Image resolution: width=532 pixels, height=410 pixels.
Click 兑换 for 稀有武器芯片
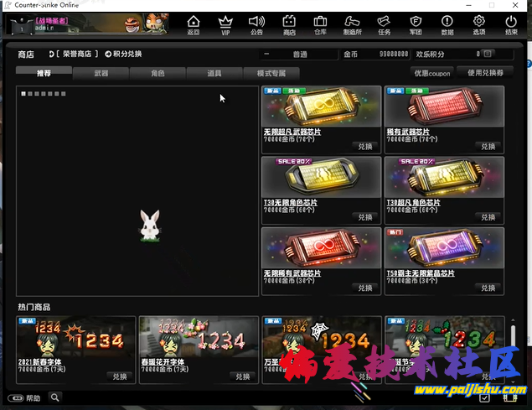pos(488,147)
